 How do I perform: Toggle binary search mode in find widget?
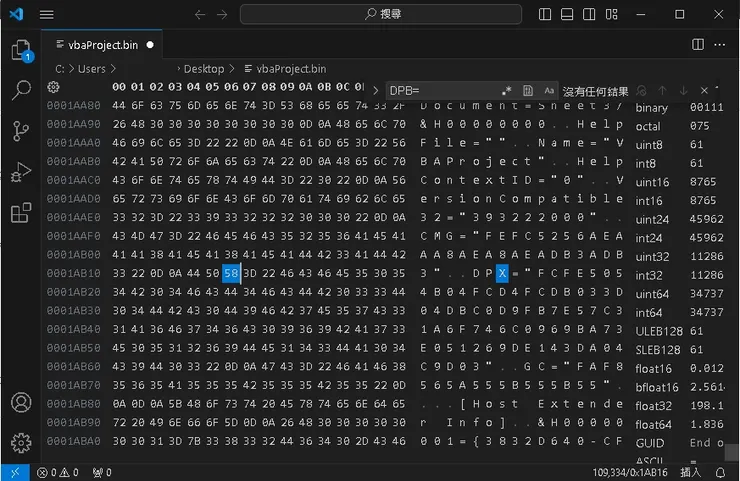point(528,91)
